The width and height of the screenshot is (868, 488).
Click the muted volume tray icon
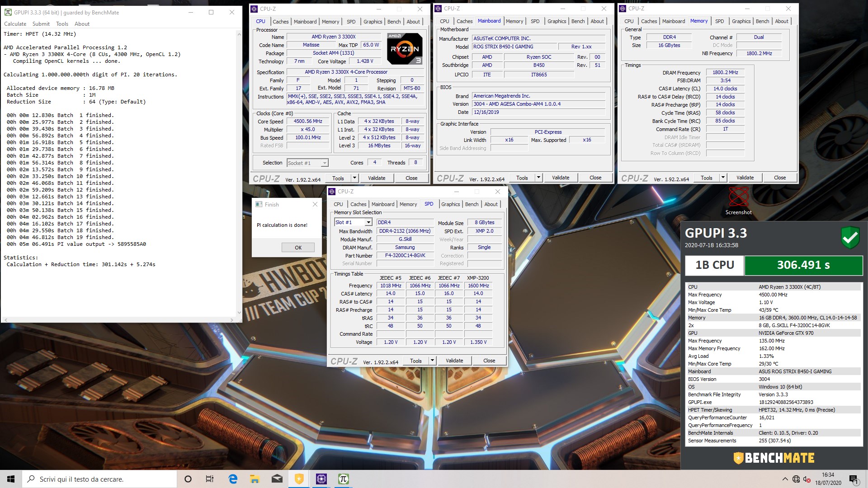(x=807, y=479)
